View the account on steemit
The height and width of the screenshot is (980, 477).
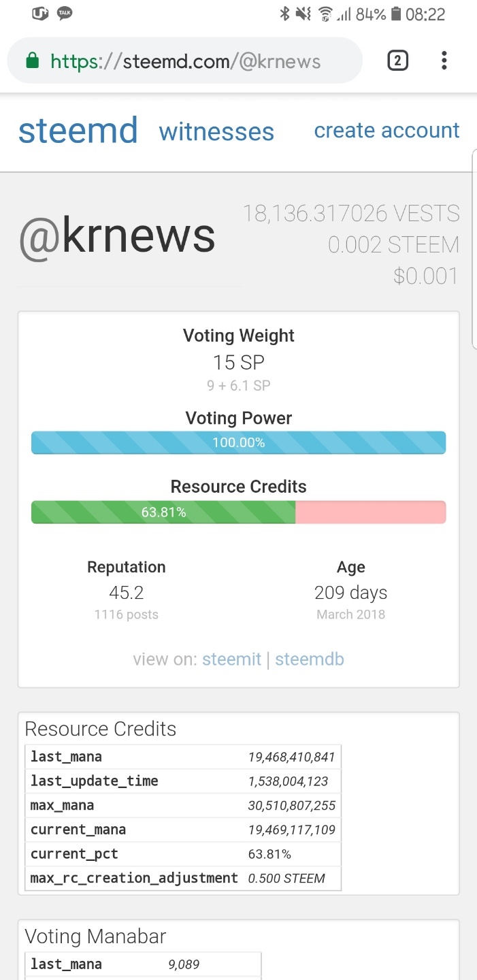231,659
